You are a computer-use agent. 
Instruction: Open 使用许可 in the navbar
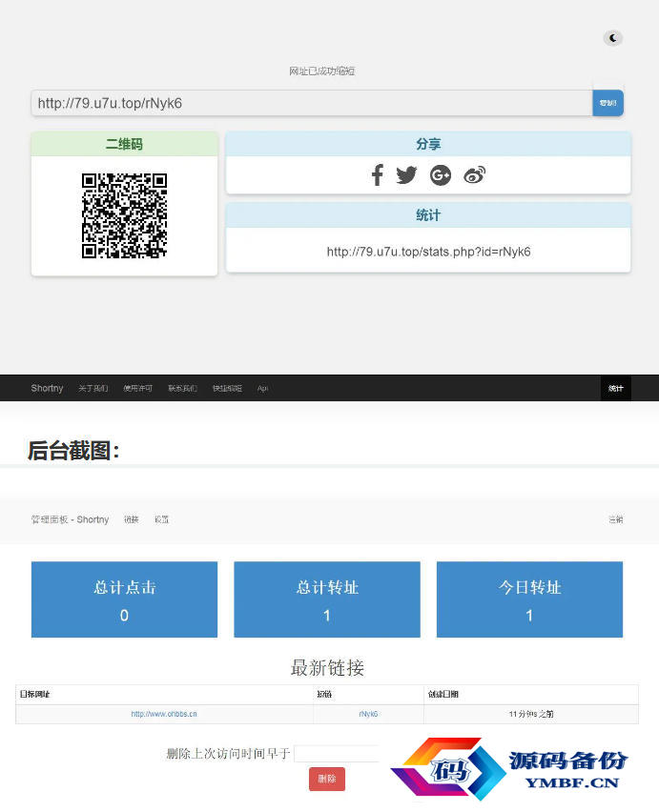pos(138,389)
